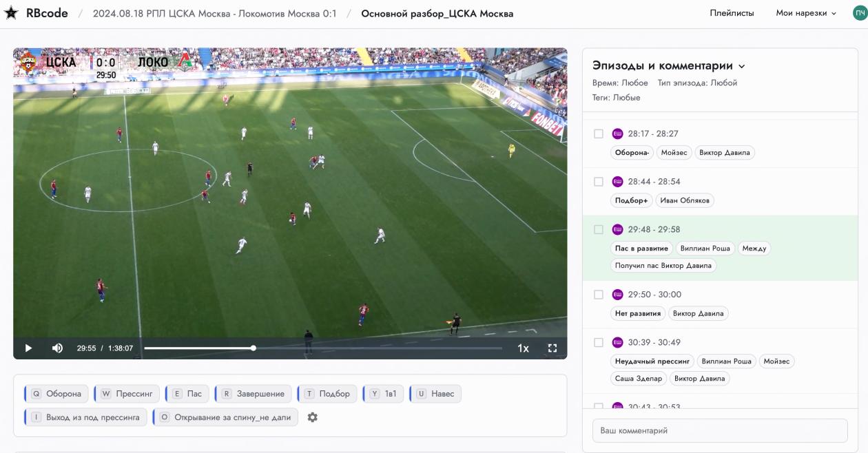
Task: Check the 28:44 - 28:54 episode checkbox
Action: pyautogui.click(x=599, y=182)
